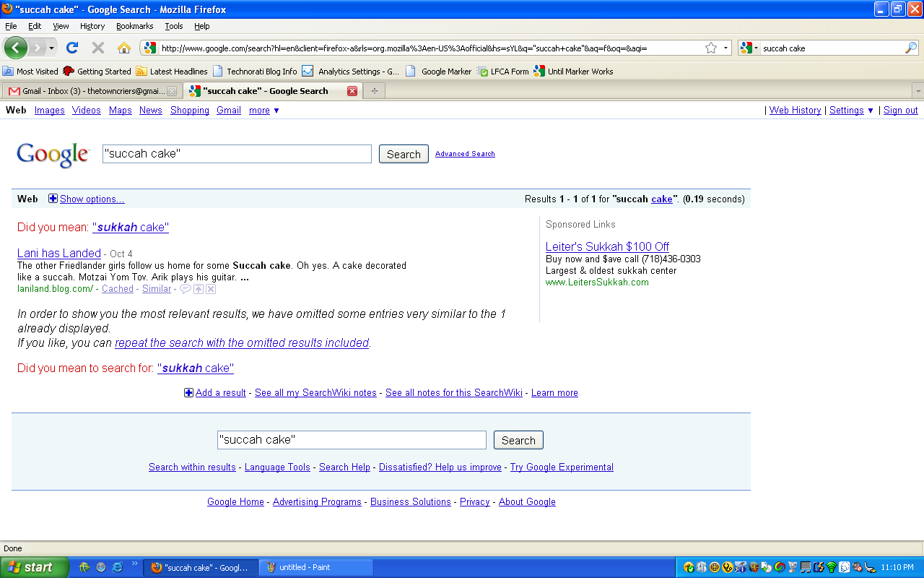This screenshot has height=578, width=924.
Task: Open the Settings dropdown arrow
Action: tap(871, 111)
